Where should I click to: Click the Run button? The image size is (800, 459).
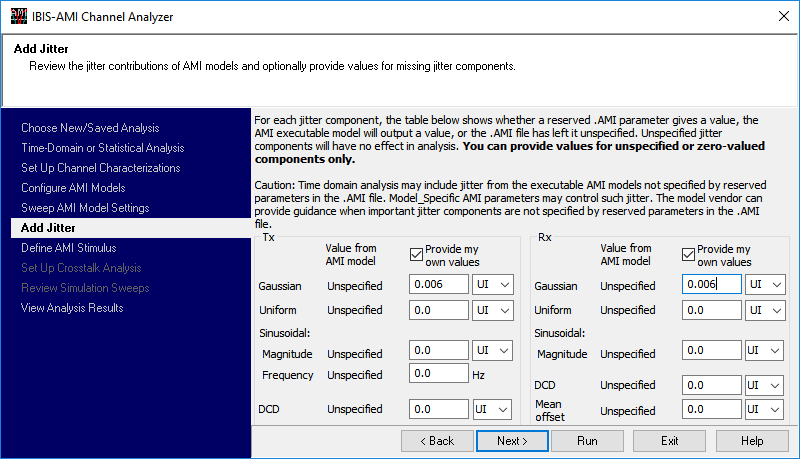[x=587, y=441]
